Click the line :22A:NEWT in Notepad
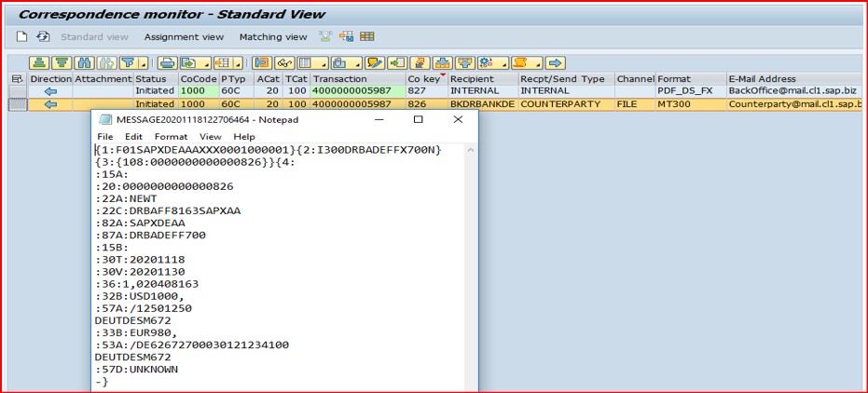Viewport: 868px width, 393px height. coord(126,199)
